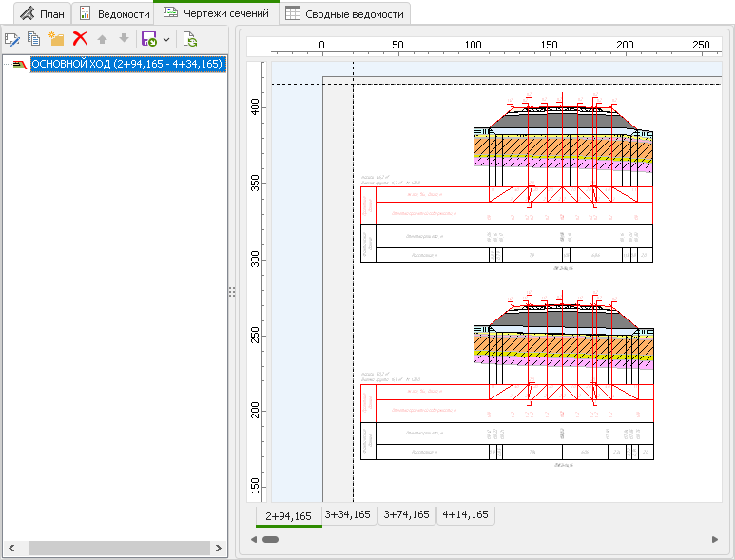This screenshot has width=735, height=560.
Task: Create a new folder with the star-folder icon
Action: (x=56, y=39)
